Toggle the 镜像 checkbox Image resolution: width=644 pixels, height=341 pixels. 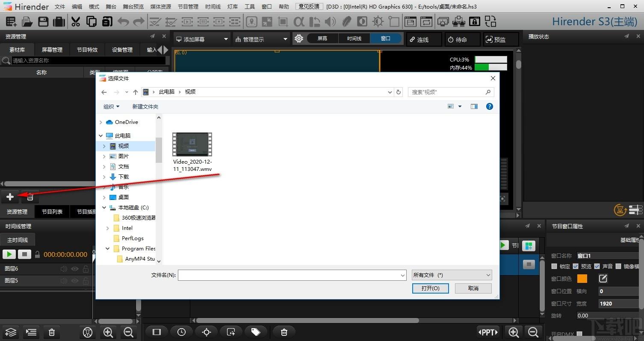(x=618, y=266)
